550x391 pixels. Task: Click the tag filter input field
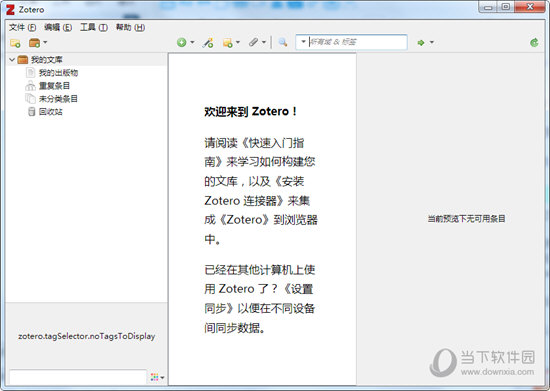click(x=78, y=377)
